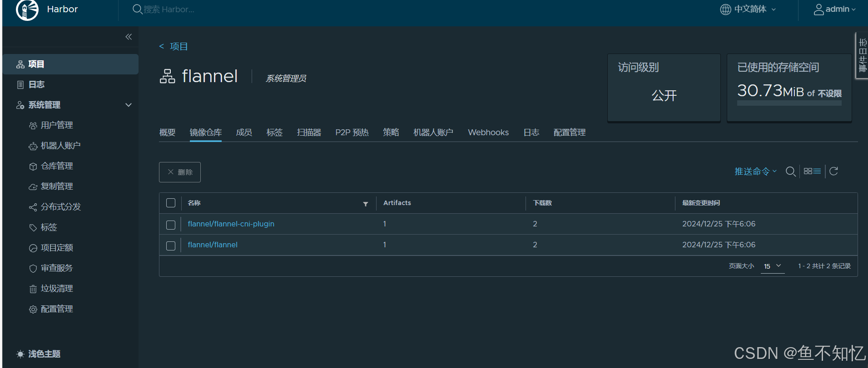This screenshot has width=868, height=368.
Task: Click the flannel project icon
Action: (167, 76)
